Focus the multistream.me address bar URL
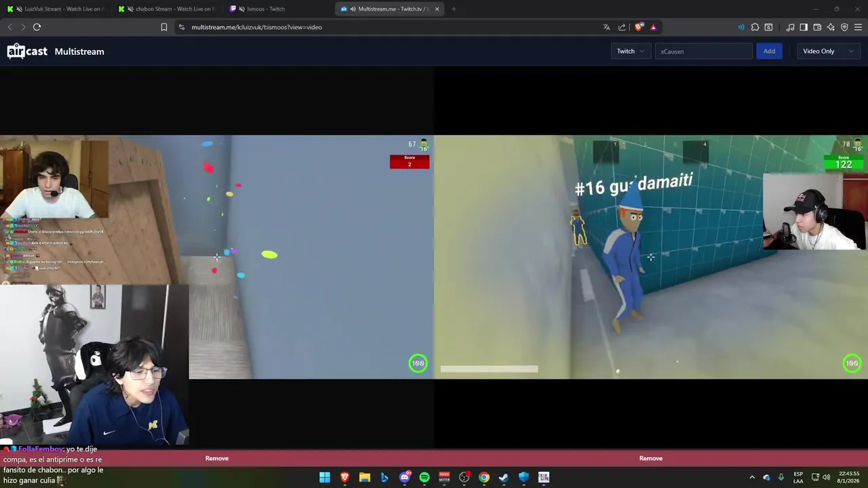 coord(256,27)
